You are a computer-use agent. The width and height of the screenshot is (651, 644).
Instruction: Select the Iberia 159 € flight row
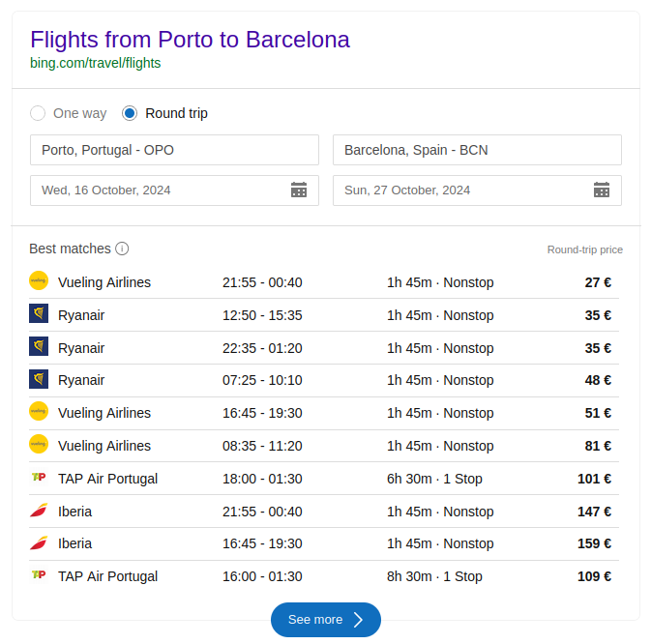324,543
